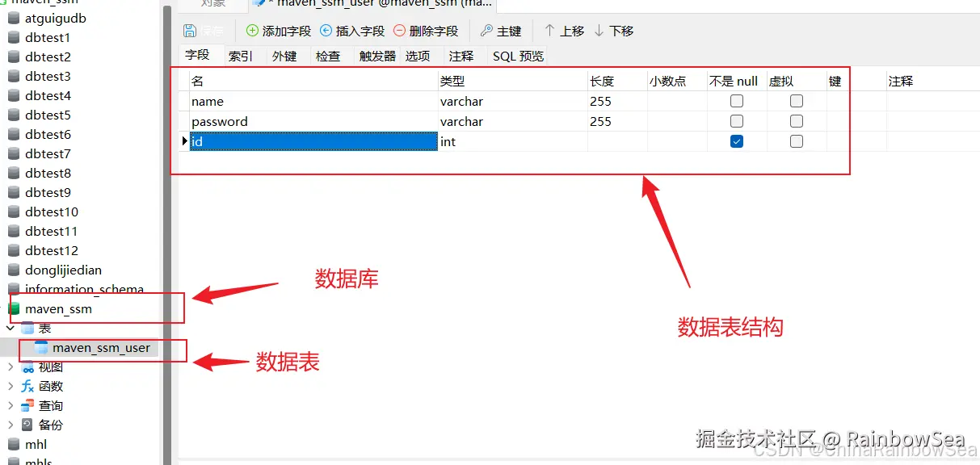
Task: Select the maven_ssm_user table
Action: (102, 347)
